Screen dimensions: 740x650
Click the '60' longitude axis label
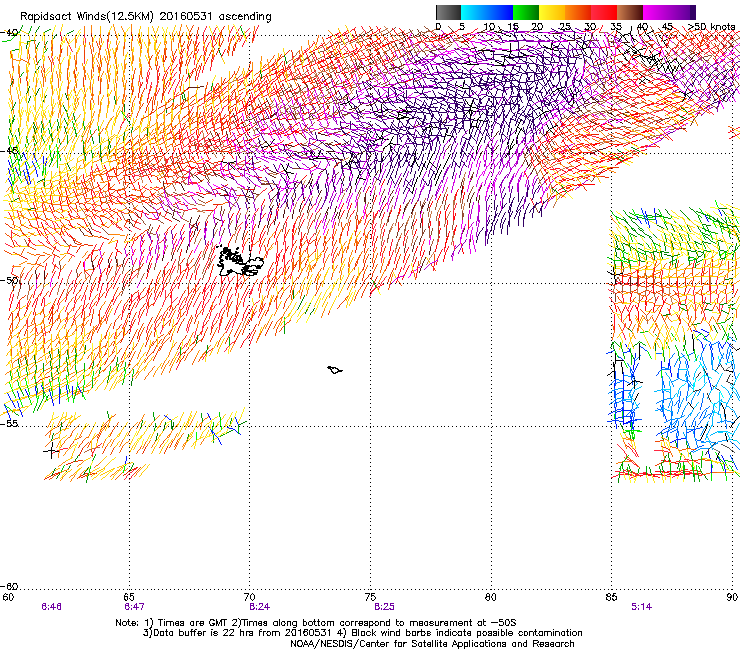8,597
